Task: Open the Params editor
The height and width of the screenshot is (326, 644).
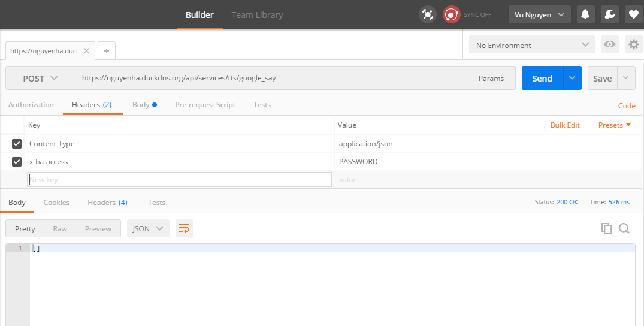Action: point(491,78)
